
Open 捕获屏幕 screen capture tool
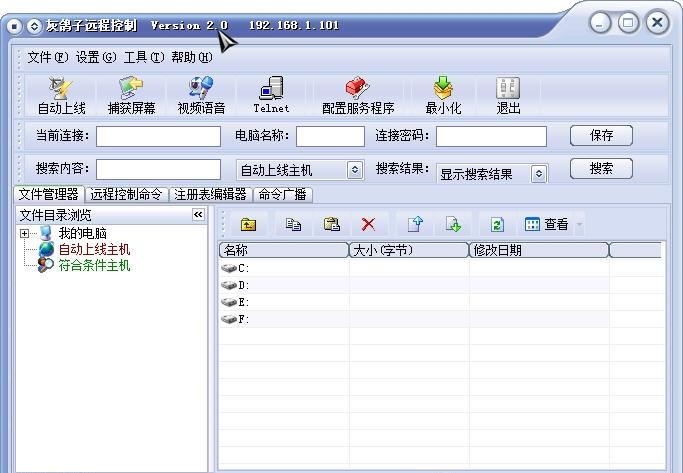point(132,96)
